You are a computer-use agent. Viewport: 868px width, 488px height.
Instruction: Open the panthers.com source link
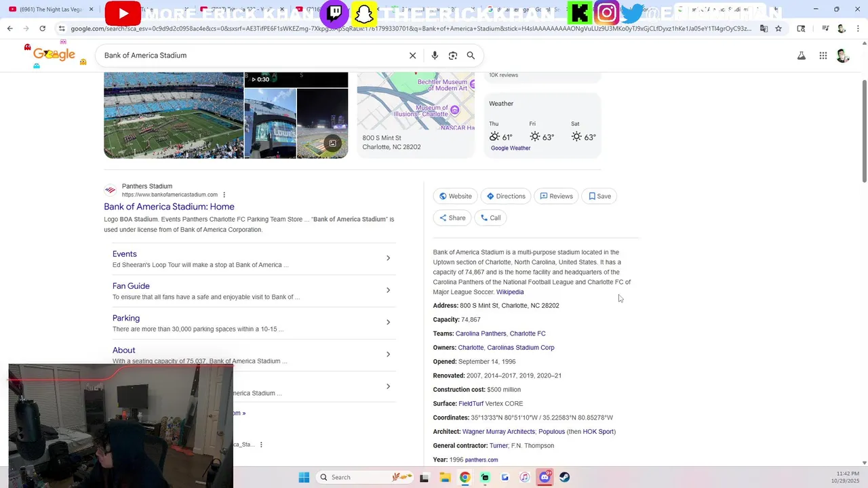(481, 460)
